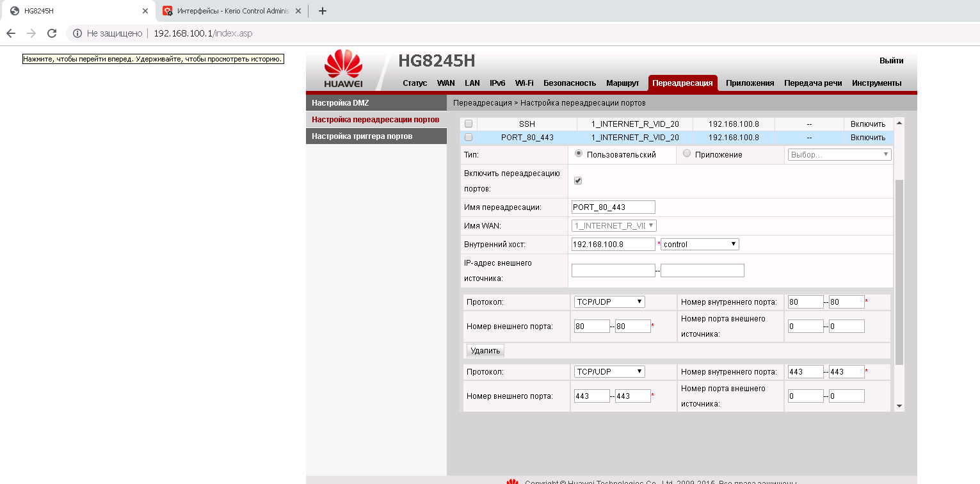Click the external port 443 start field
The width and height of the screenshot is (980, 484).
(591, 396)
